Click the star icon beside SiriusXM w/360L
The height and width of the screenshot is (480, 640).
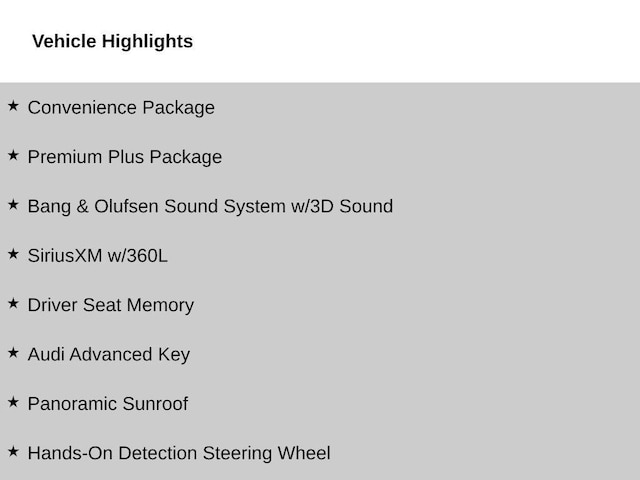pyautogui.click(x=13, y=254)
